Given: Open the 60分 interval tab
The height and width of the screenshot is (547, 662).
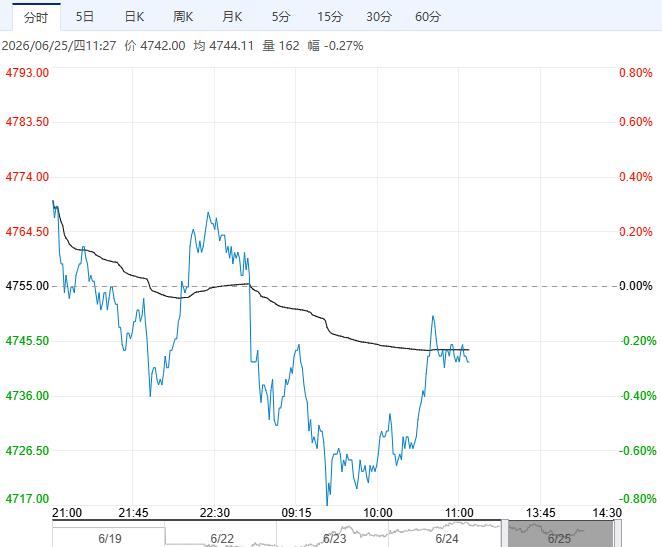Looking at the screenshot, I should click(428, 17).
